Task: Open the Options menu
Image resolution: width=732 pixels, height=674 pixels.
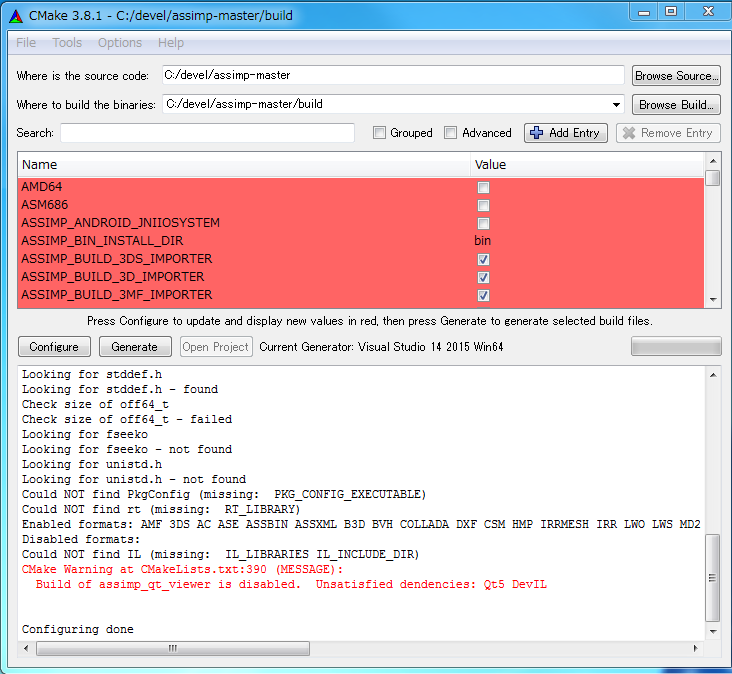Action: tap(120, 42)
